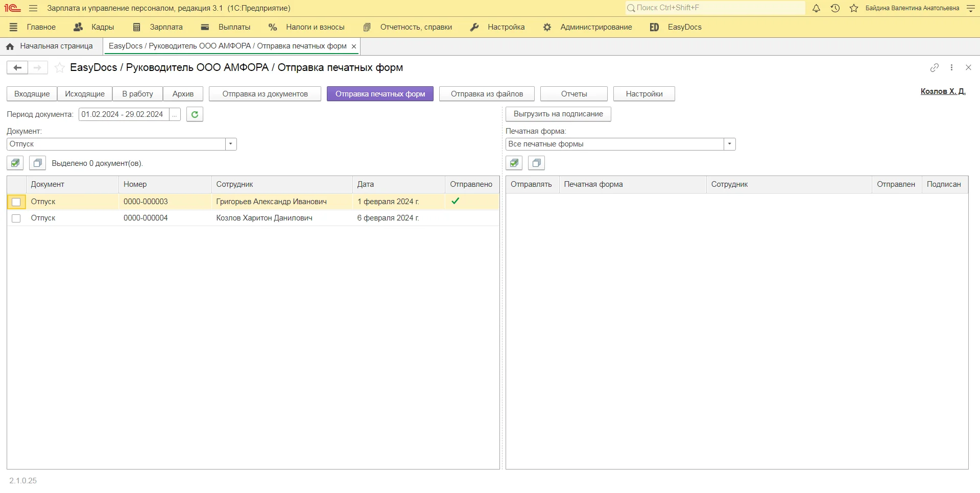Expand the Печатная форма dropdown arrow

pyautogui.click(x=730, y=144)
